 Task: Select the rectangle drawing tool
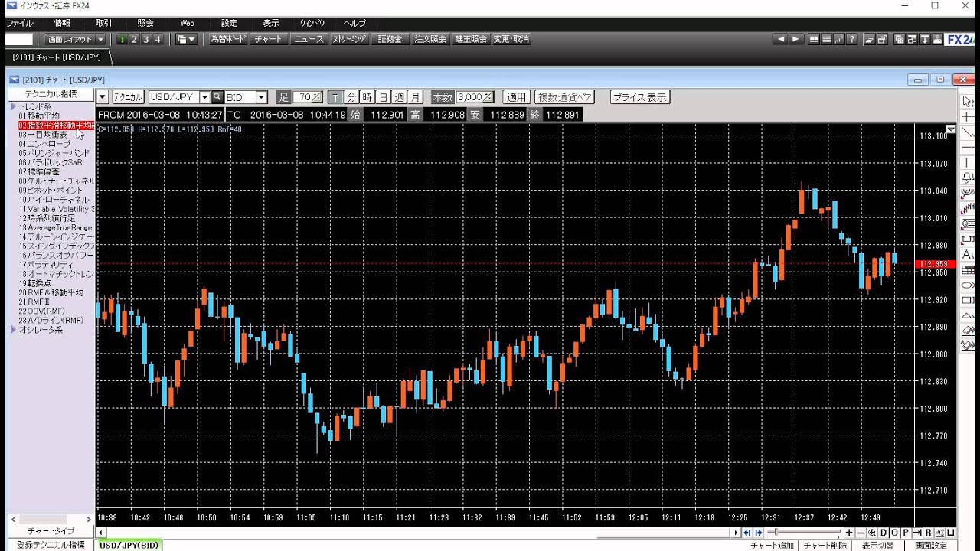click(968, 300)
